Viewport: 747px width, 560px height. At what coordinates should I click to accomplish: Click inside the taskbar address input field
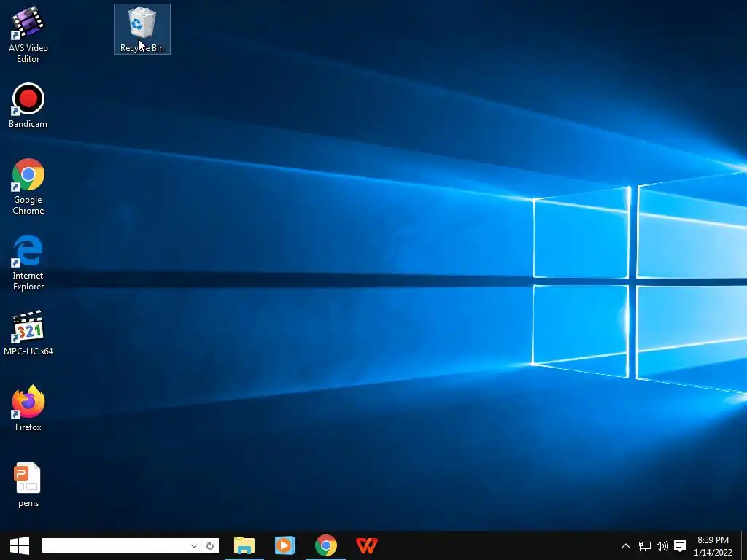tap(115, 545)
